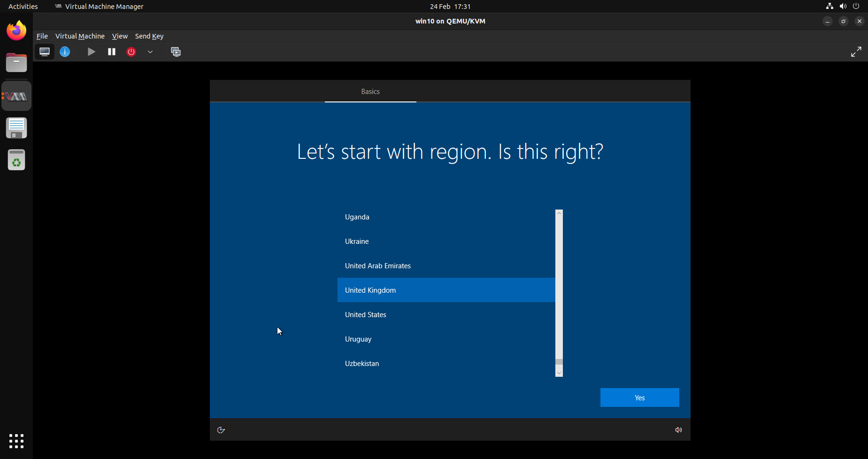This screenshot has width=868, height=459.
Task: Run the virtual machine with the play icon
Action: click(91, 52)
